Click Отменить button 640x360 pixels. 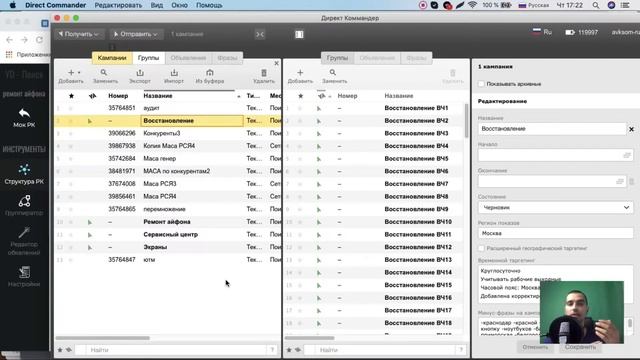[x=535, y=347]
